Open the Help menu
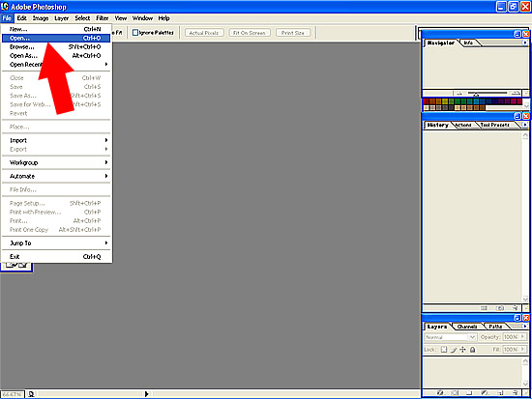This screenshot has height=399, width=532. [x=163, y=18]
